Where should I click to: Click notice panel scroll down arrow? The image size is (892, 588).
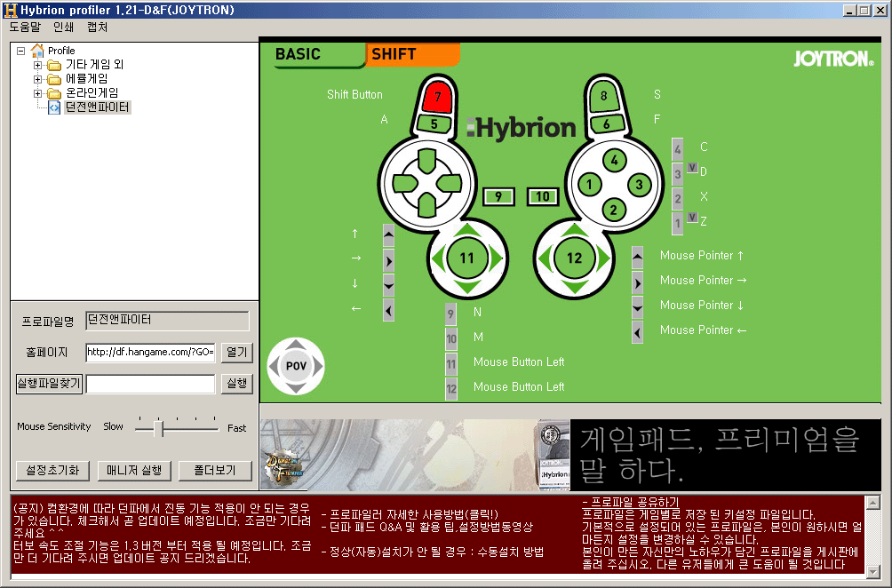(872, 571)
